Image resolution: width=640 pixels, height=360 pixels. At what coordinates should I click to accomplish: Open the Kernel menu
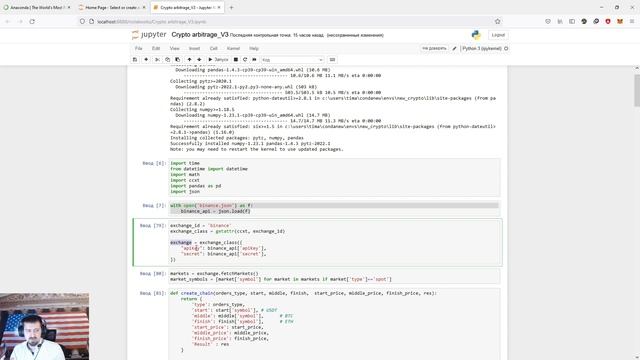233,48
